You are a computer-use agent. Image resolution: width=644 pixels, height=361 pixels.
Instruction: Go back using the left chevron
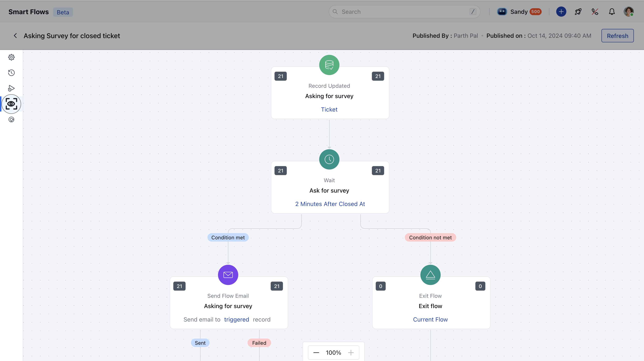[16, 36]
